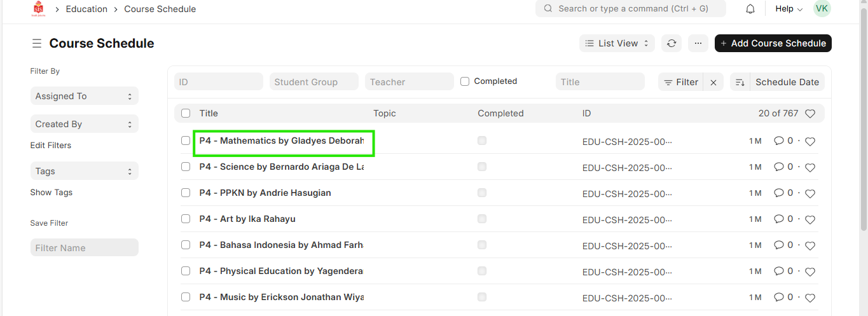Click the Student Group filter field
This screenshot has height=316, width=868.
pos(314,82)
